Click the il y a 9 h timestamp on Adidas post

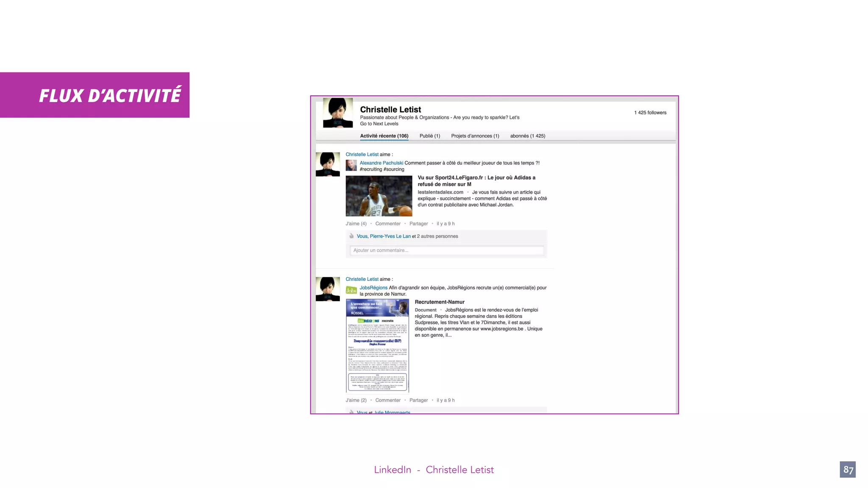(x=445, y=224)
